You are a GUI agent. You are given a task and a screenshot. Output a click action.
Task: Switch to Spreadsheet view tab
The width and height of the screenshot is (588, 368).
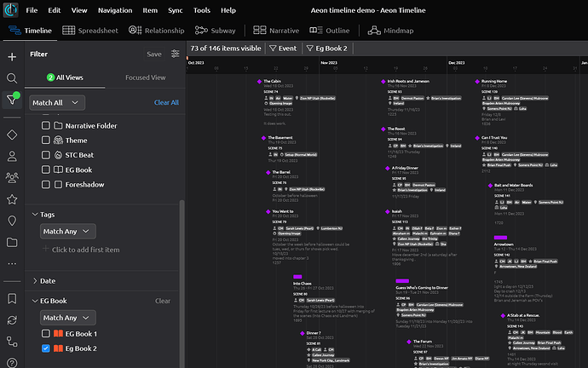[90, 31]
